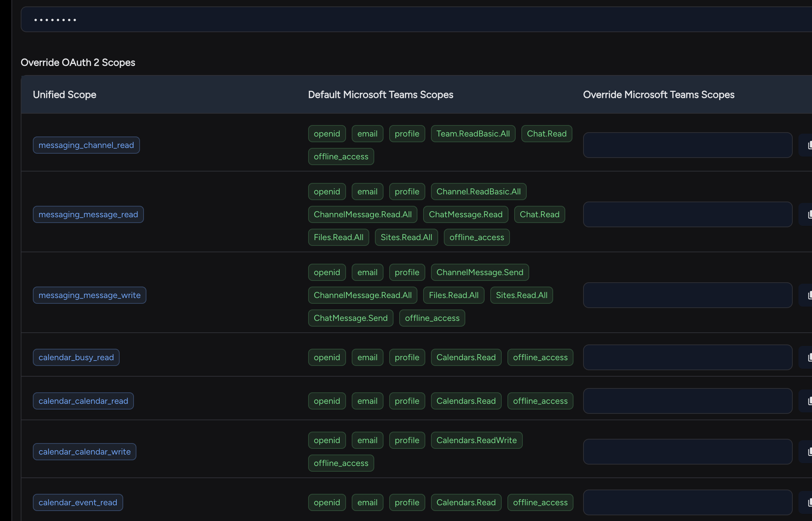Click offline_access tag in calendar_busy_read row
The image size is (812, 521).
click(x=540, y=357)
